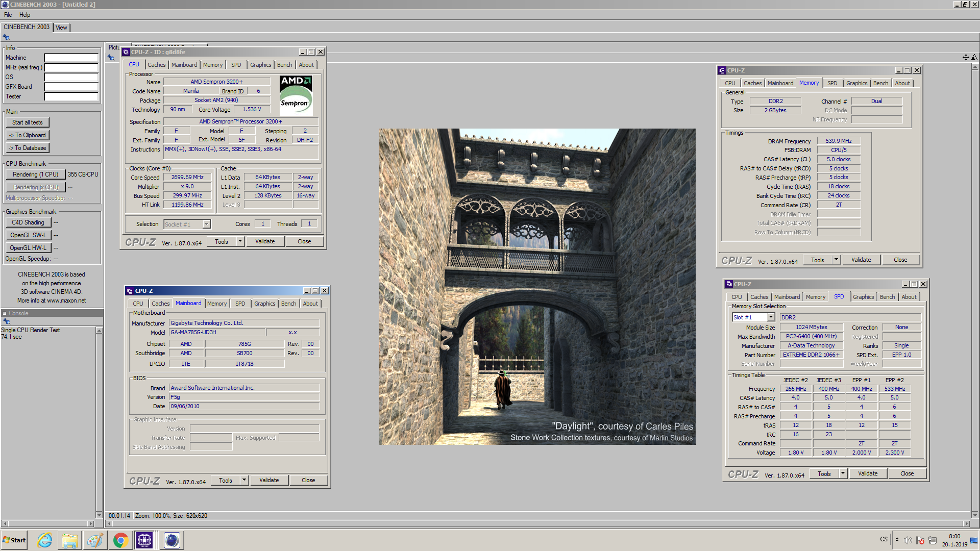980x551 pixels.
Task: Open the Slot #1 memory slot dropdown
Action: (x=771, y=317)
